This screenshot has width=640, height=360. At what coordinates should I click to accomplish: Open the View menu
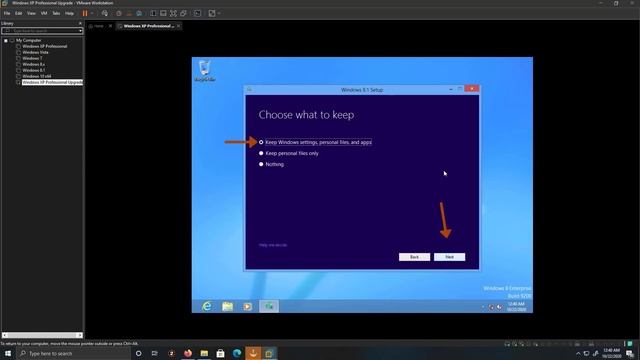pyautogui.click(x=31, y=13)
